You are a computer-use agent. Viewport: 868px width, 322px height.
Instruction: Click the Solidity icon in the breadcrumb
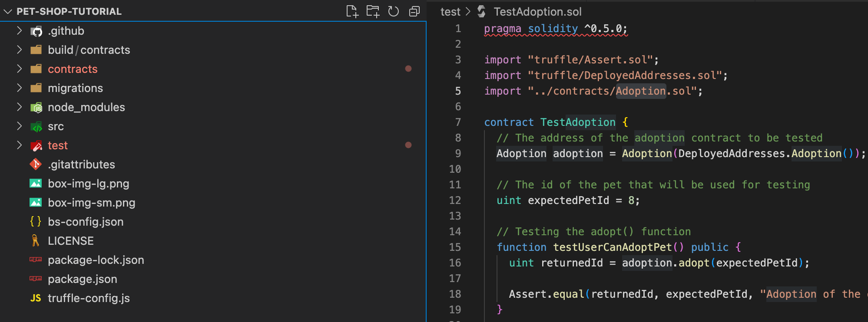[481, 12]
